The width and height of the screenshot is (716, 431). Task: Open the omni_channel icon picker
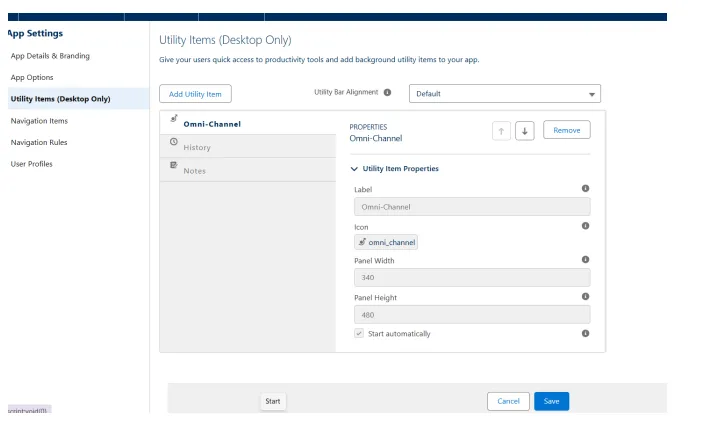(x=386, y=242)
